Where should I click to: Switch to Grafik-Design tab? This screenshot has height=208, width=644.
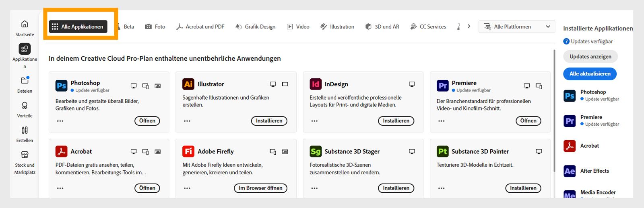[255, 27]
